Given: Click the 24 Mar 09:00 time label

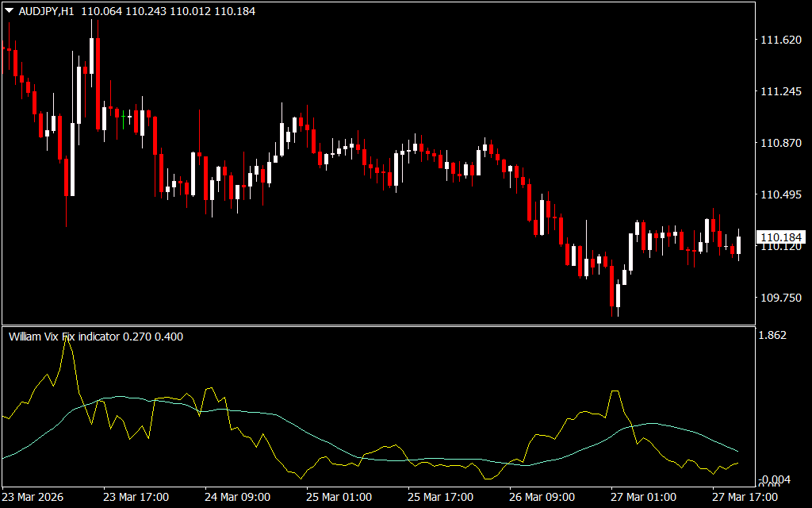Looking at the screenshot, I should (238, 497).
